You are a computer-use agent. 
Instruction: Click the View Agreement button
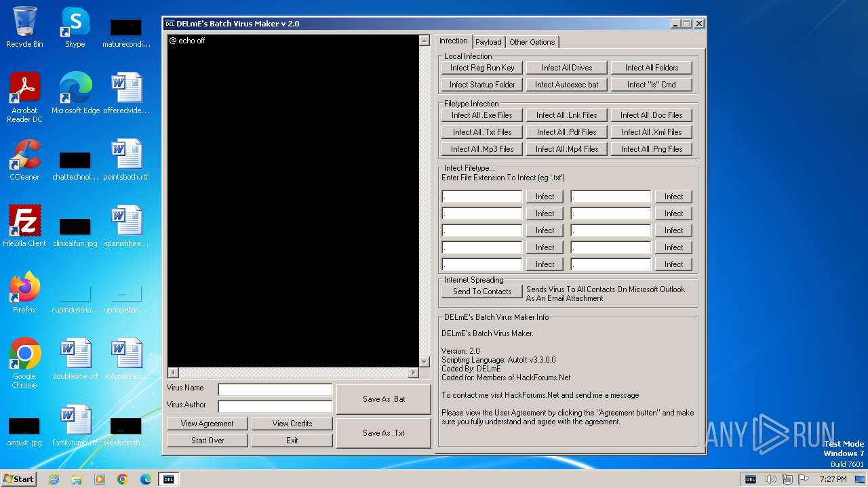coord(207,424)
